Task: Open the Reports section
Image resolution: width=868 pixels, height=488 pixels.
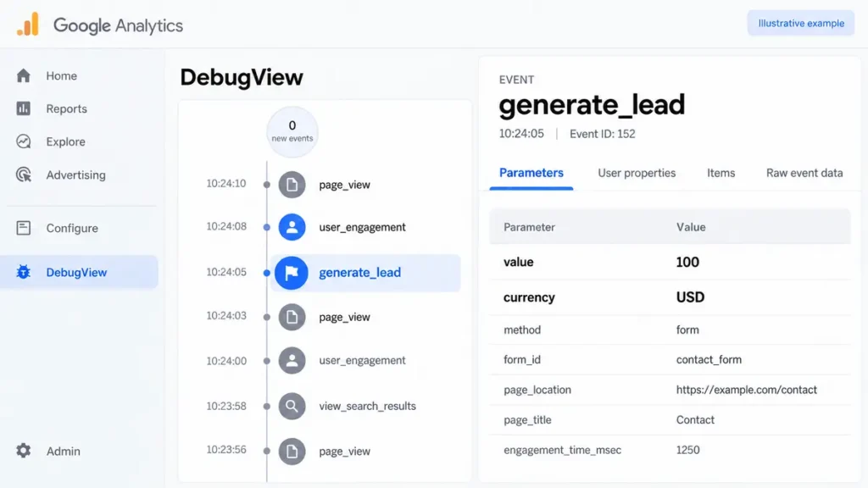Action: (66, 109)
